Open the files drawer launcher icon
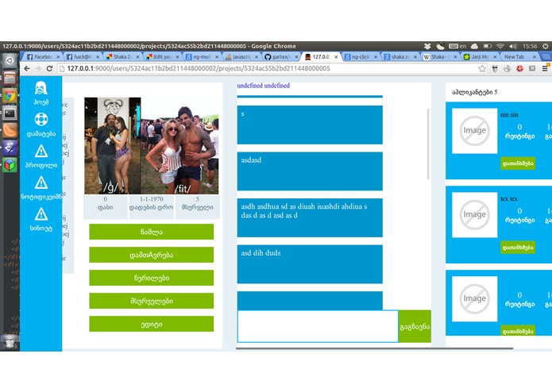 point(10,78)
